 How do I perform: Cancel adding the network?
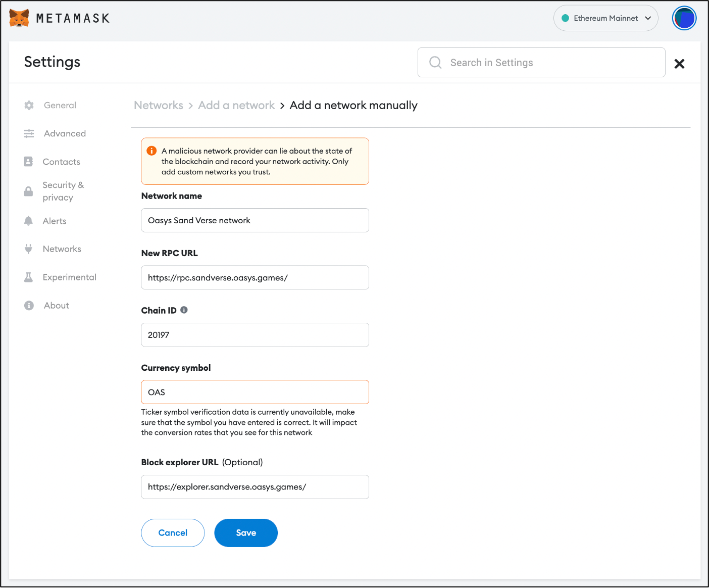[173, 533]
